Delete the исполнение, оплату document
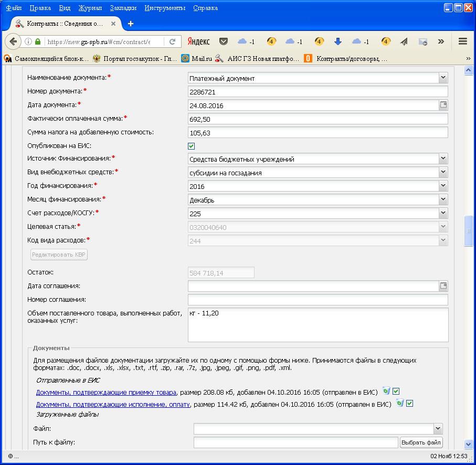The width and height of the screenshot is (476, 465). (400, 403)
